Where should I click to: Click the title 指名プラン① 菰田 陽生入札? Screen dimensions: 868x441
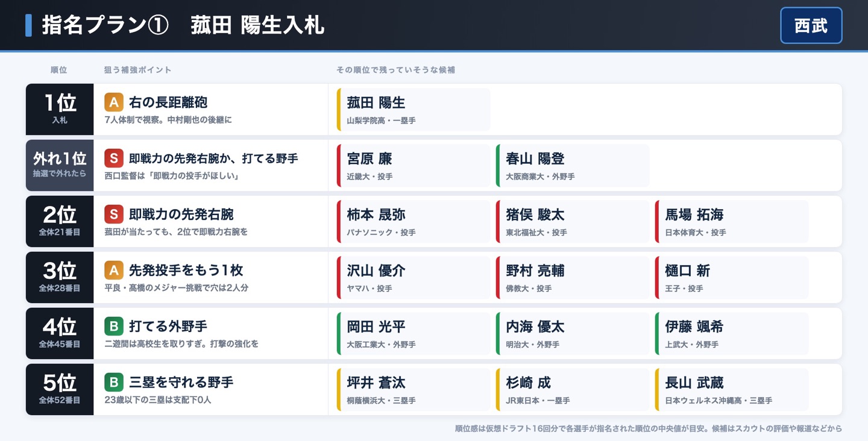(x=183, y=25)
